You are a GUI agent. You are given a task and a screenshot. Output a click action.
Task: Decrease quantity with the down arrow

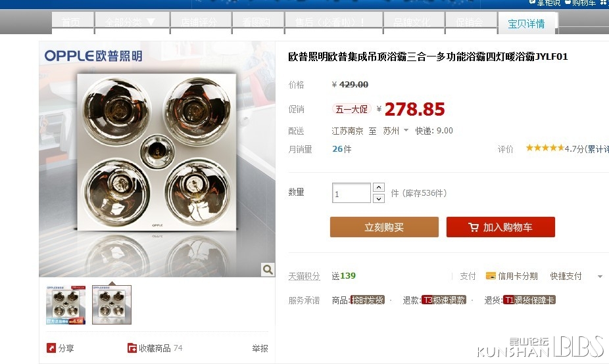point(379,198)
